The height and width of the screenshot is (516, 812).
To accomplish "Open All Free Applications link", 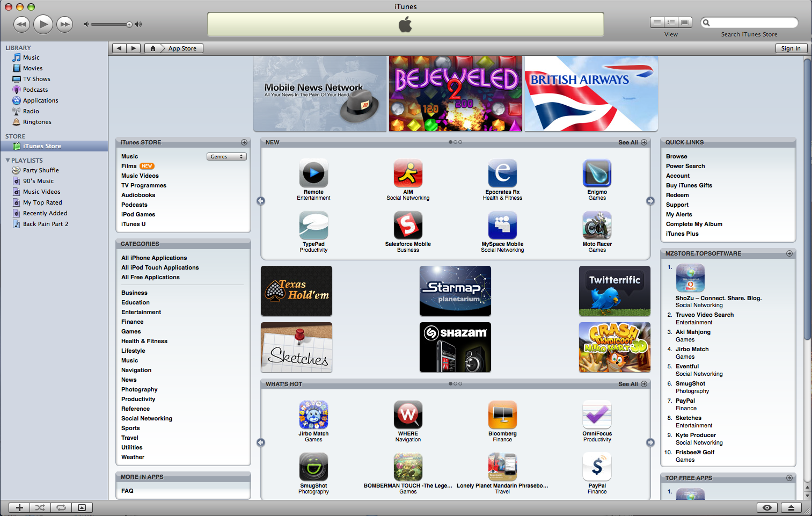I will 150,278.
